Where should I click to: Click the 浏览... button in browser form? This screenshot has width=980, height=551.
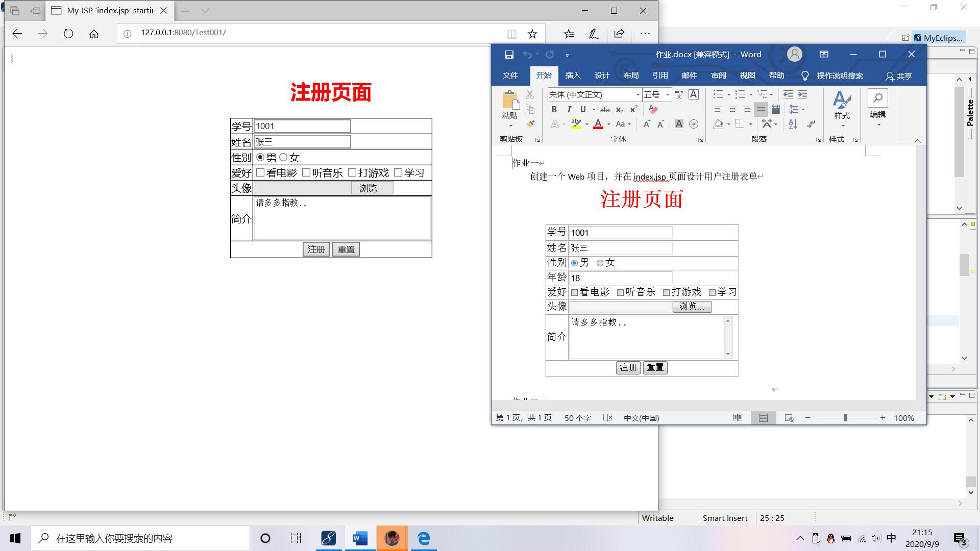[372, 188]
